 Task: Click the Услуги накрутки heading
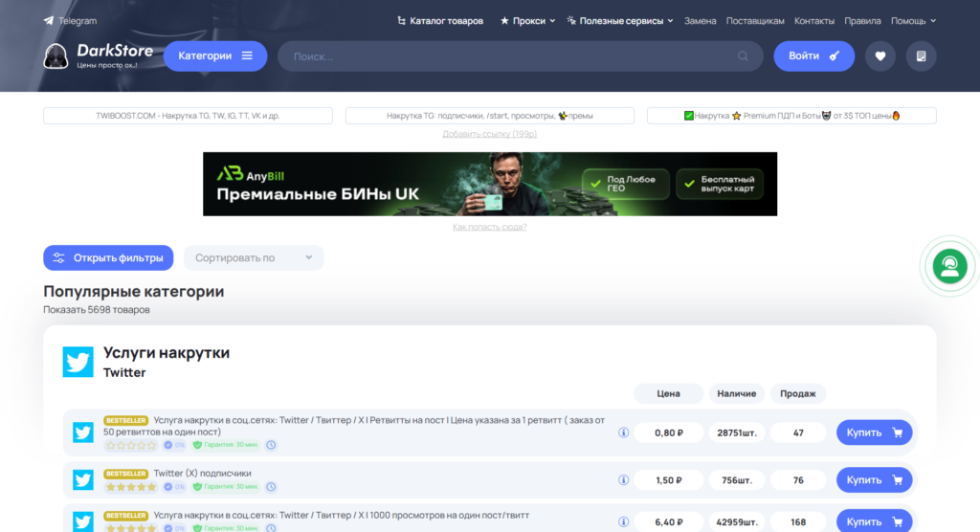167,352
